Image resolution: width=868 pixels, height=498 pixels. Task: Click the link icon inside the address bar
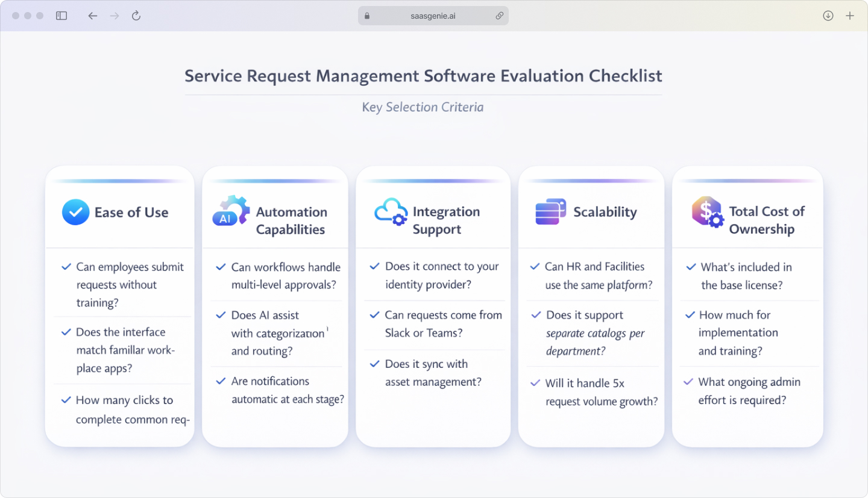coord(500,16)
